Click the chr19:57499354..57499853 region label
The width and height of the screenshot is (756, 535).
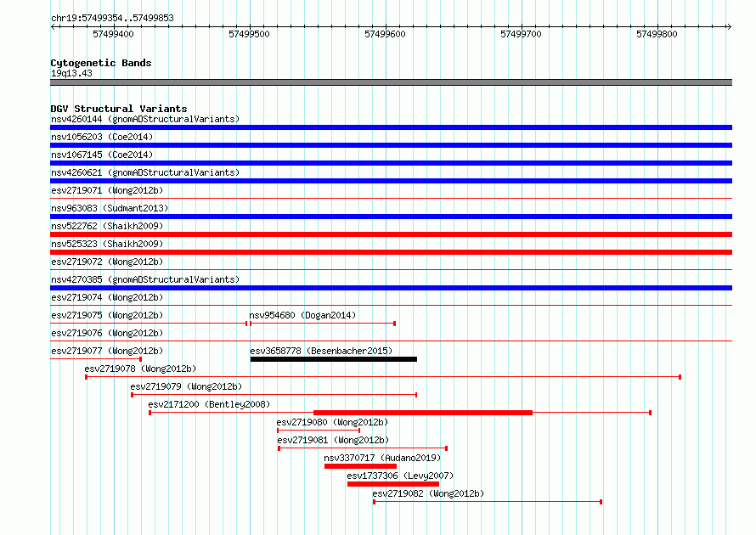pyautogui.click(x=112, y=18)
